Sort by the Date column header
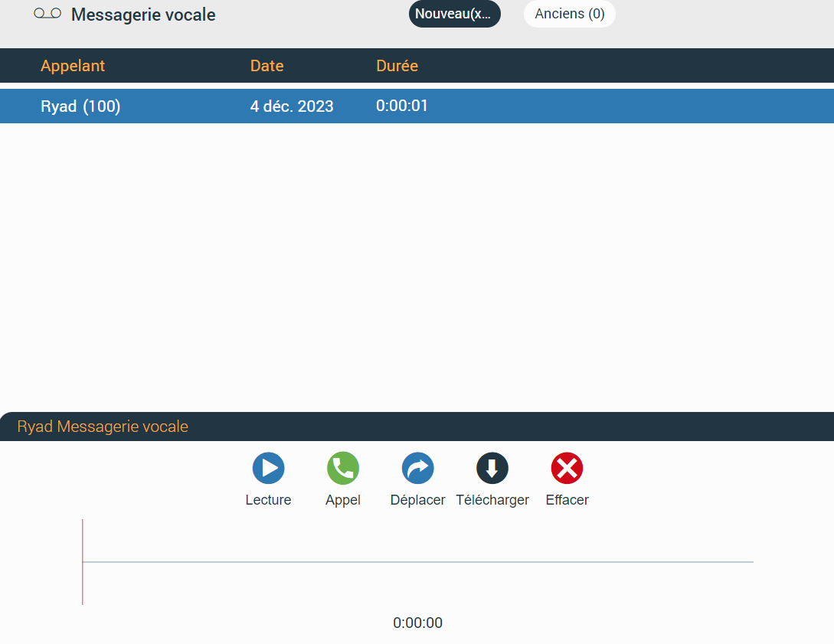The width and height of the screenshot is (834, 644). pyautogui.click(x=267, y=66)
